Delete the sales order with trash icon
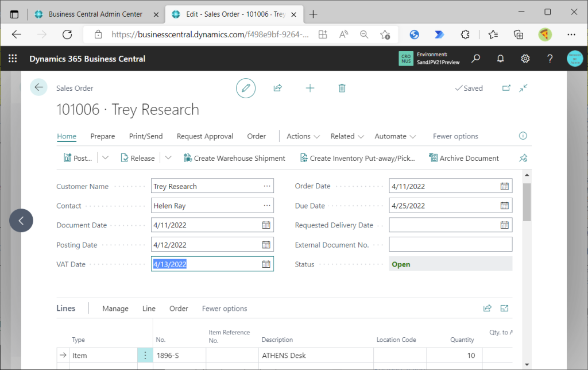Image resolution: width=588 pixels, height=370 pixels. (342, 88)
